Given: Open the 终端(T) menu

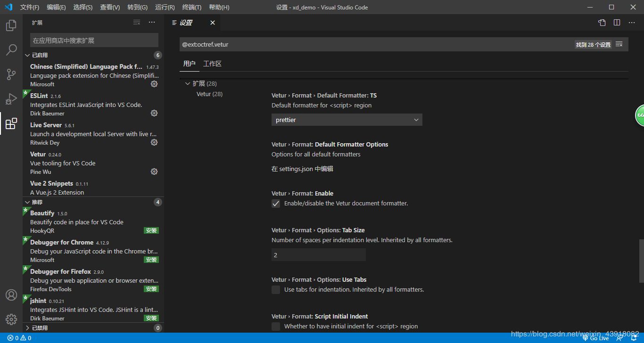Looking at the screenshot, I should pos(192,7).
